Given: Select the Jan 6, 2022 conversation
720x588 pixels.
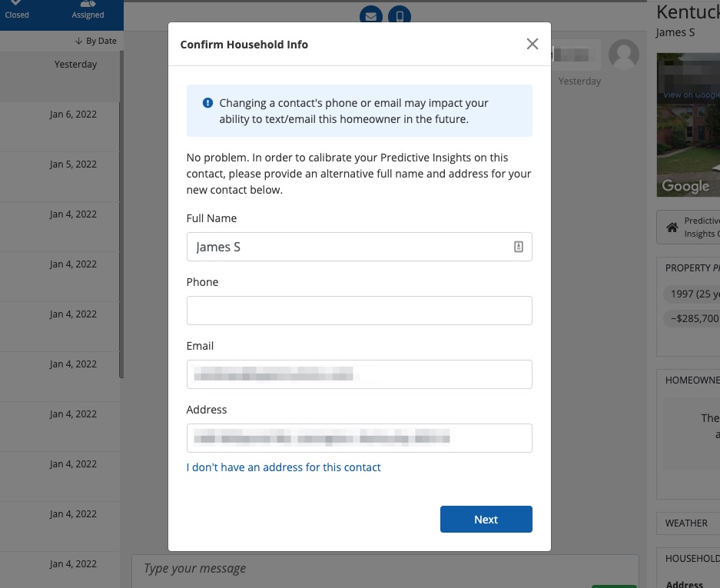Looking at the screenshot, I should click(x=60, y=127).
